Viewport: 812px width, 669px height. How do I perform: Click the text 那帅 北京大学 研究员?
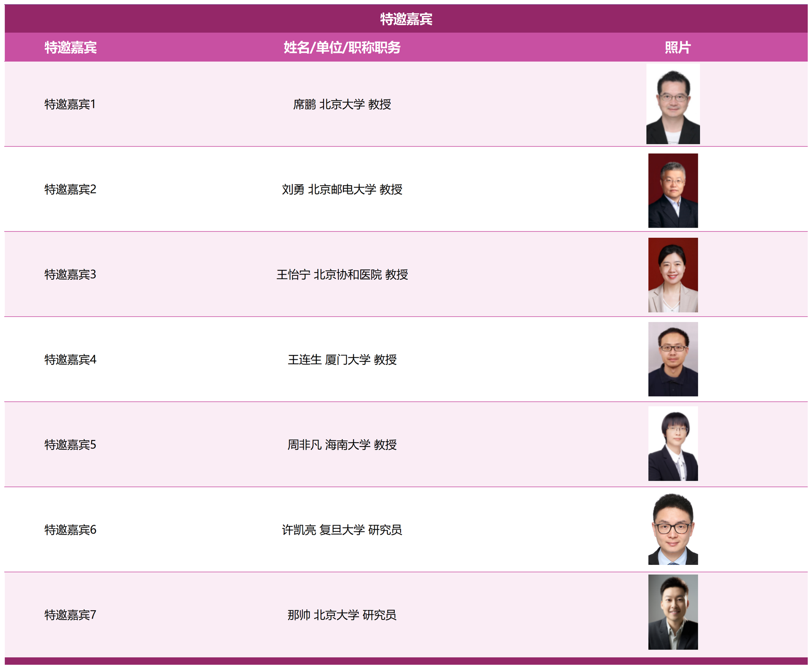[342, 615]
